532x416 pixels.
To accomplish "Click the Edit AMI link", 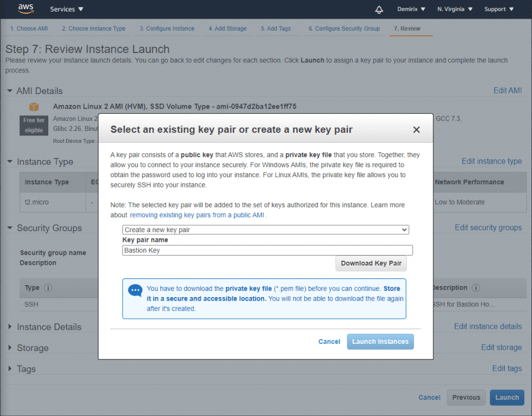I will click(x=507, y=90).
